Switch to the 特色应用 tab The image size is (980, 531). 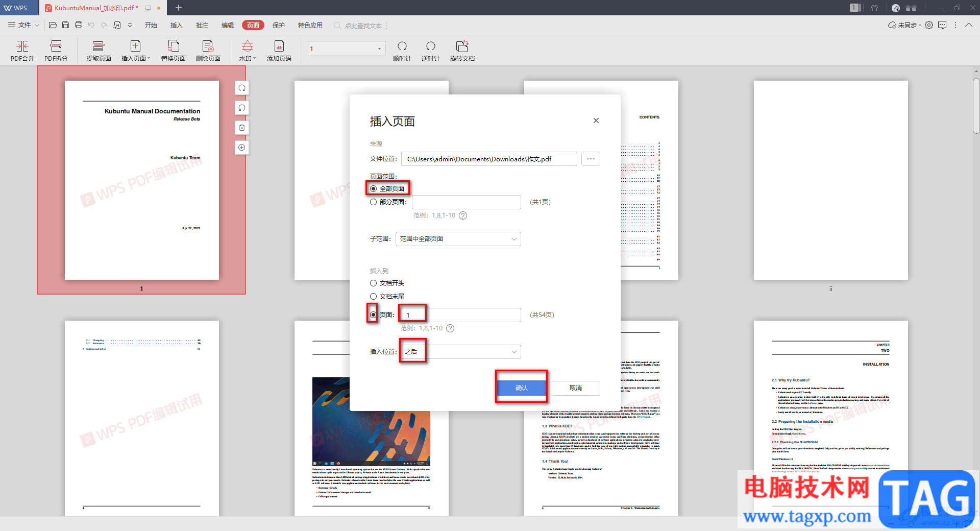310,26
